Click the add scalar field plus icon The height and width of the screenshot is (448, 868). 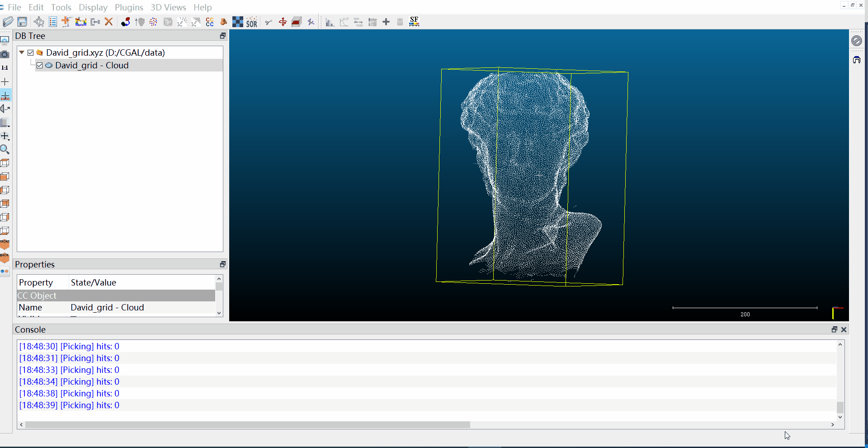(386, 22)
